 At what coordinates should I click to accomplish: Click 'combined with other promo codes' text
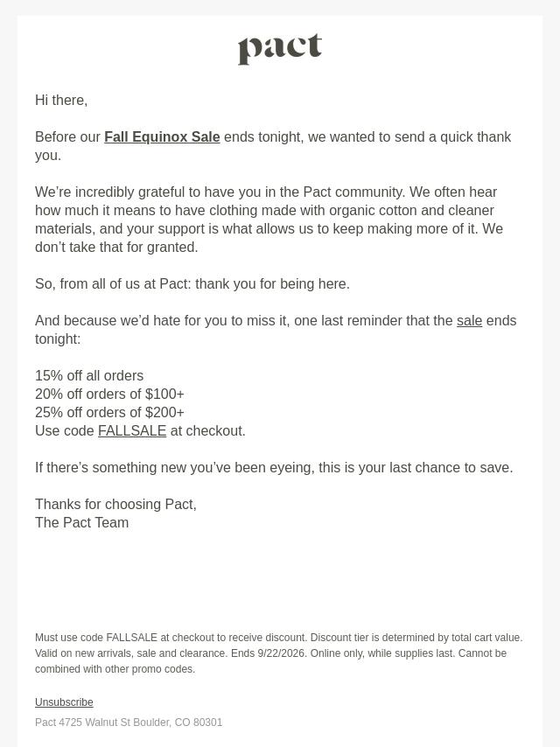tap(115, 669)
